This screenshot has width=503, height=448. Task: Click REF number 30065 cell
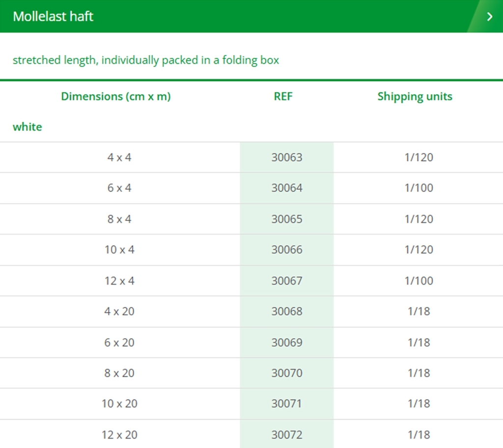coord(287,219)
